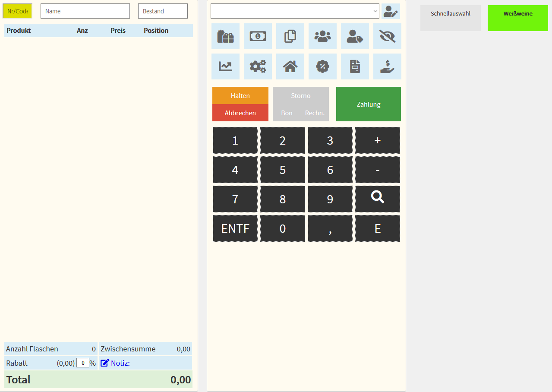Click the orange Halten button
The width and height of the screenshot is (552, 392).
click(x=240, y=96)
